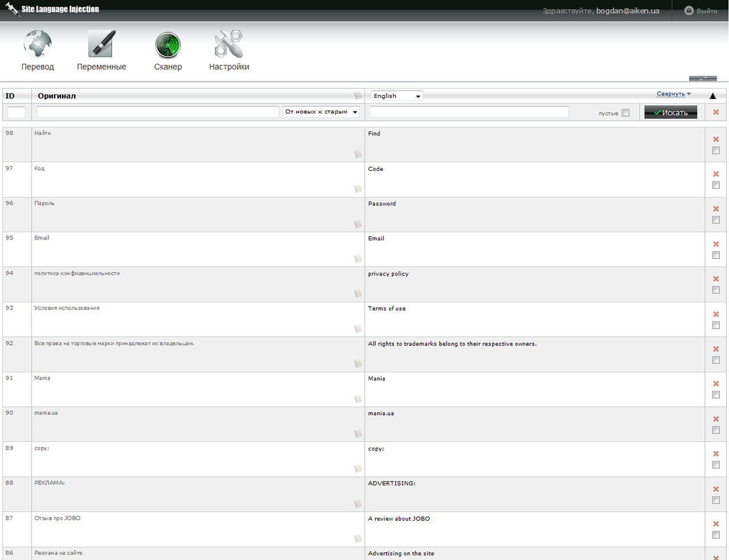The height and width of the screenshot is (560, 729).
Task: Launch the Сканер radar icon
Action: coord(167,46)
